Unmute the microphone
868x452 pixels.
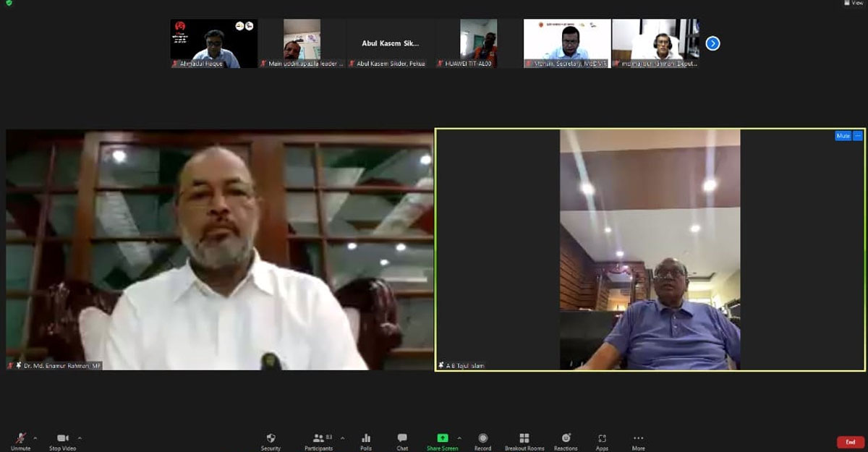coord(21,440)
